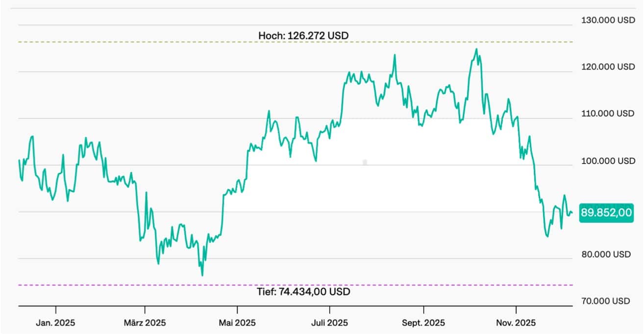Screen dimensions: 644x334
Task: Click the Tief: 74.434,00 USD label
Action: (304, 292)
